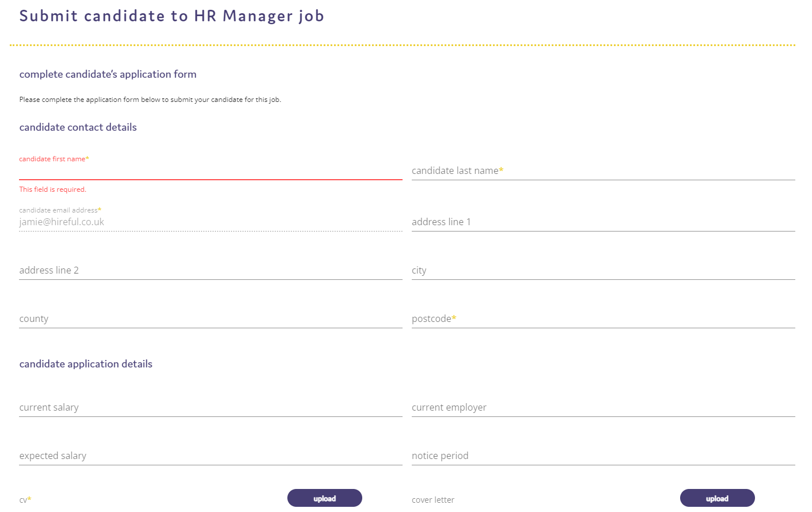Click the county input field

click(210, 319)
